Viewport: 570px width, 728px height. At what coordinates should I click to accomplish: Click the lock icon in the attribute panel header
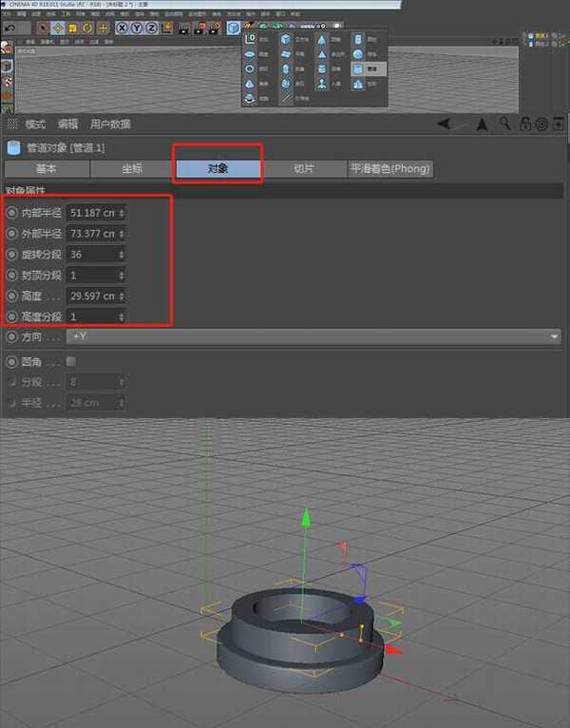pyautogui.click(x=523, y=124)
